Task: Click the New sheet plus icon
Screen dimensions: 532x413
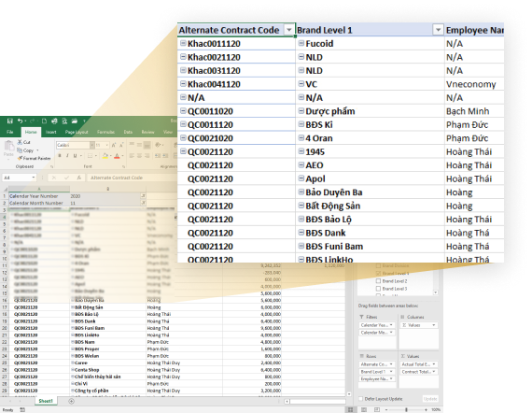Action: tap(71, 401)
